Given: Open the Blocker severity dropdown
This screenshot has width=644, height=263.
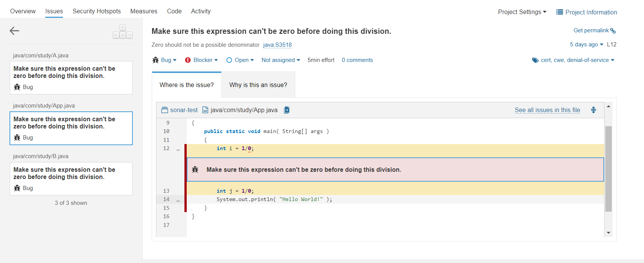Looking at the screenshot, I should coord(202,60).
